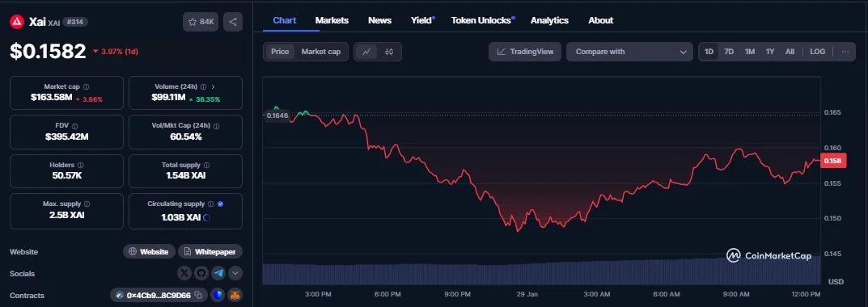Click the $395.42M FDV value
This screenshot has height=307, width=868.
click(66, 137)
